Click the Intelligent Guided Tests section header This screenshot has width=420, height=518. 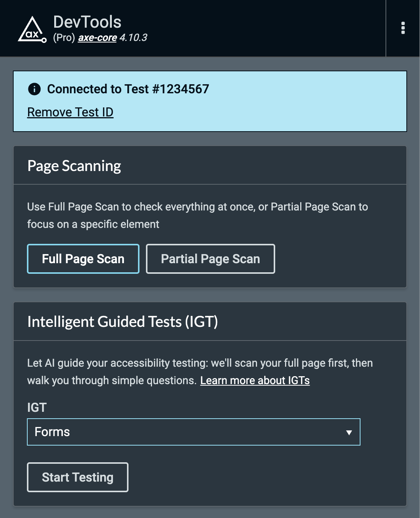122,321
